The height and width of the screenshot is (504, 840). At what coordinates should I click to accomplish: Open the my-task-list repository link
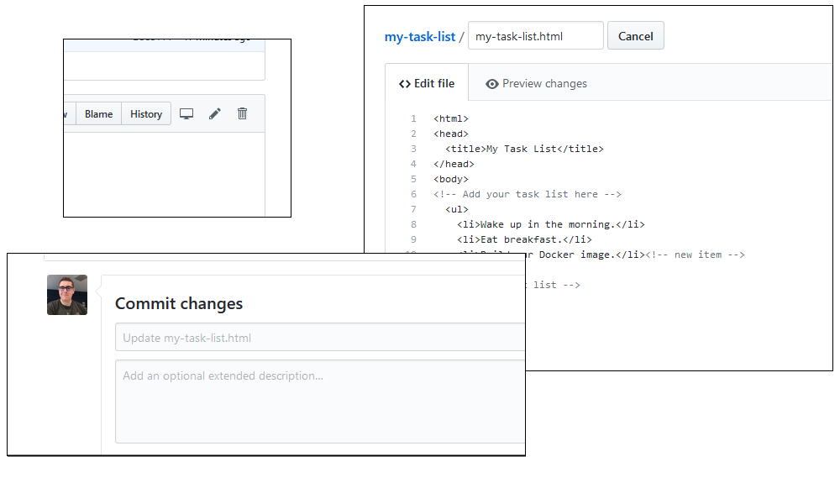[x=420, y=36]
